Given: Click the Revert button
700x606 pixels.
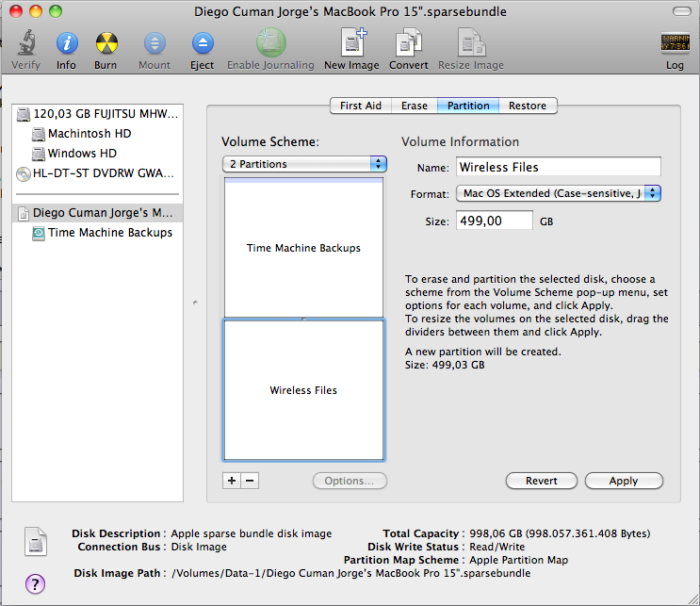Looking at the screenshot, I should (542, 481).
